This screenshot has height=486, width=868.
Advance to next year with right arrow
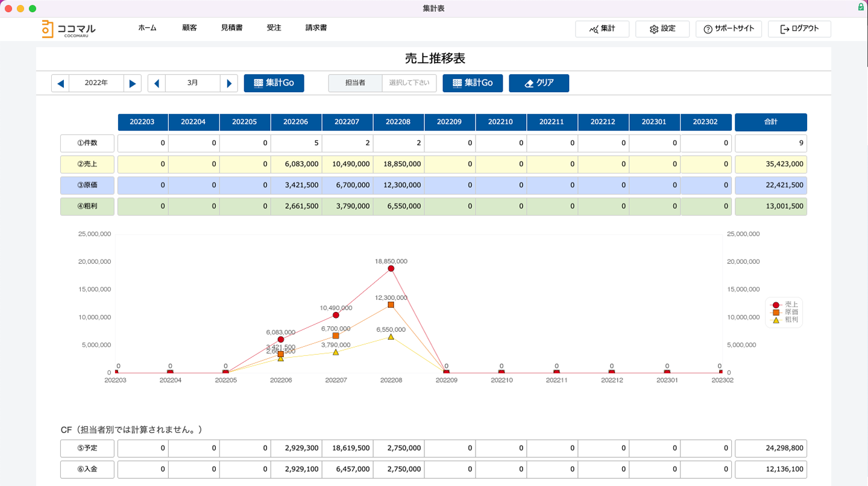133,83
